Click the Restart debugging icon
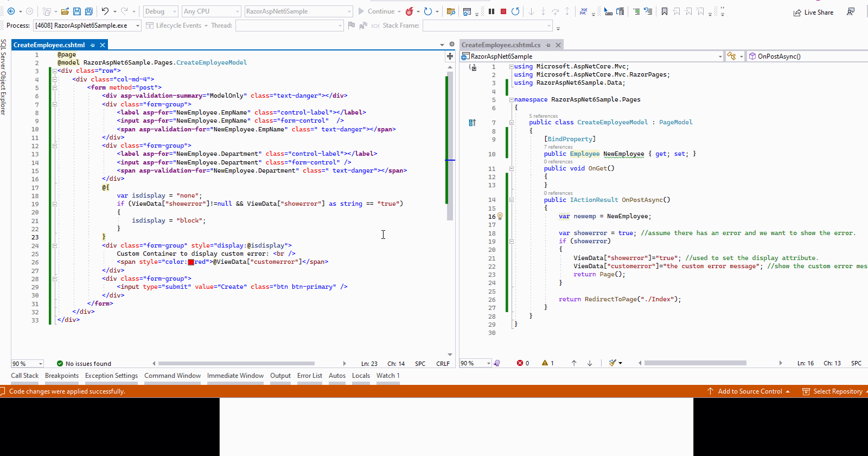The width and height of the screenshot is (868, 456). pos(515,11)
